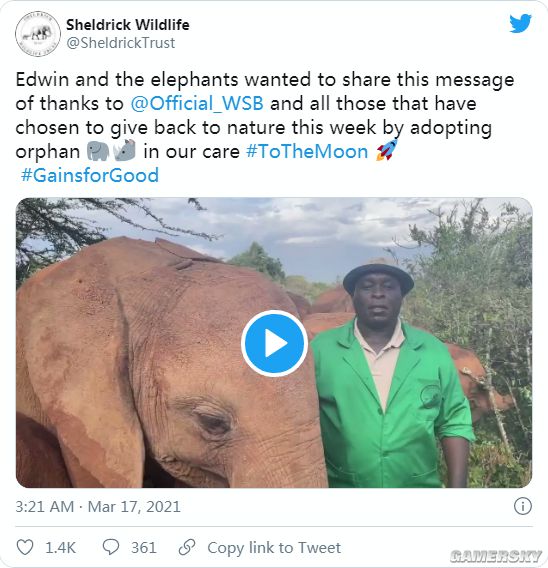Like the tweet with the heart icon

click(25, 547)
